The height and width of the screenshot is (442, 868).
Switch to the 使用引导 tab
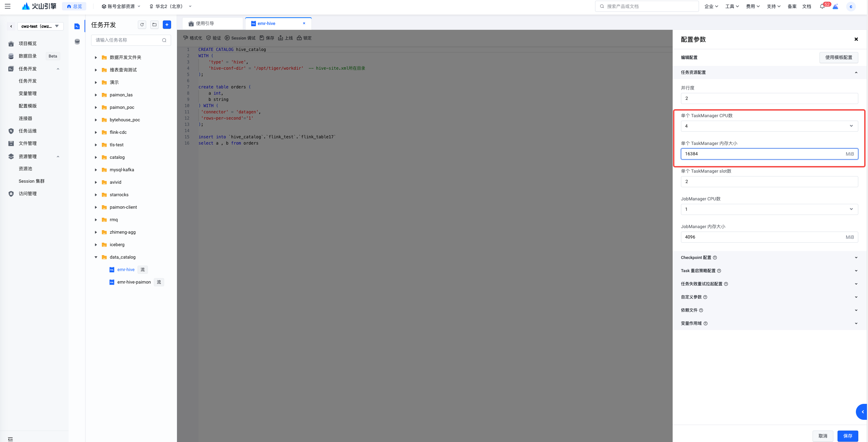pyautogui.click(x=205, y=24)
